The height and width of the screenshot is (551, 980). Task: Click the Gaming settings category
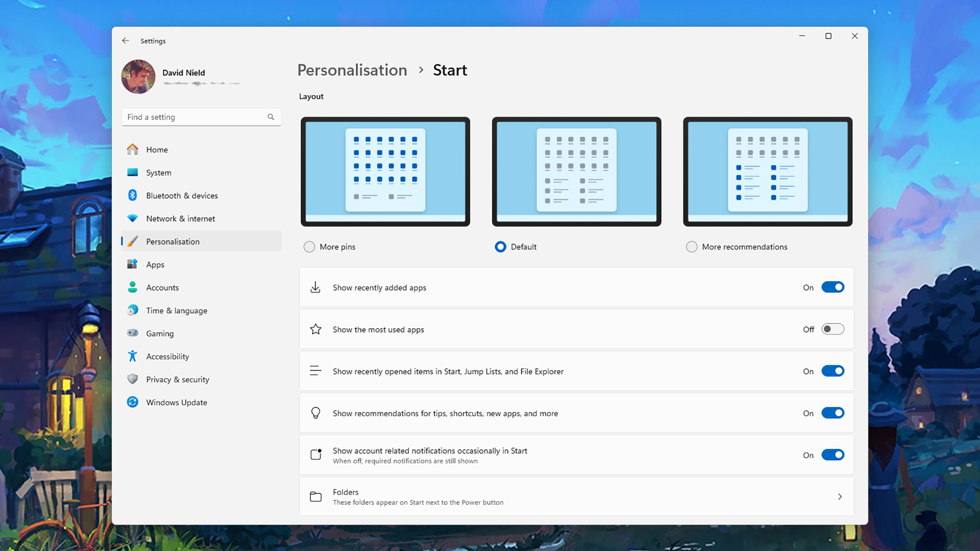(160, 333)
